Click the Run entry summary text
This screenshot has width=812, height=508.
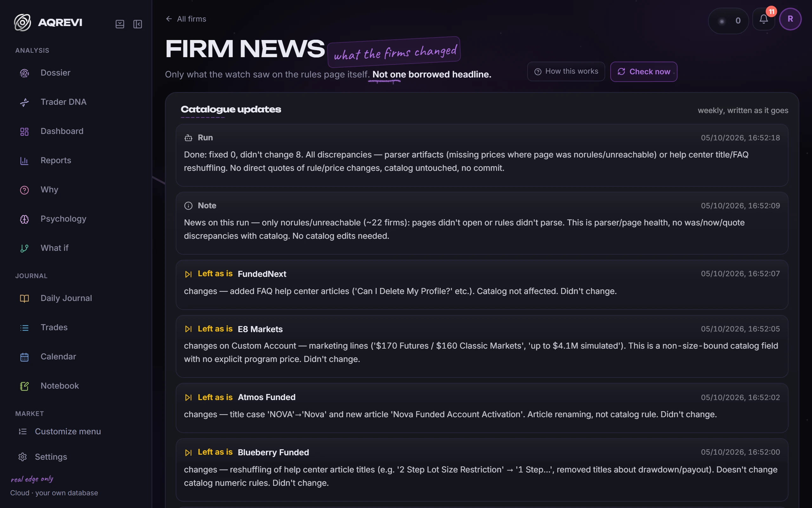[x=466, y=161]
